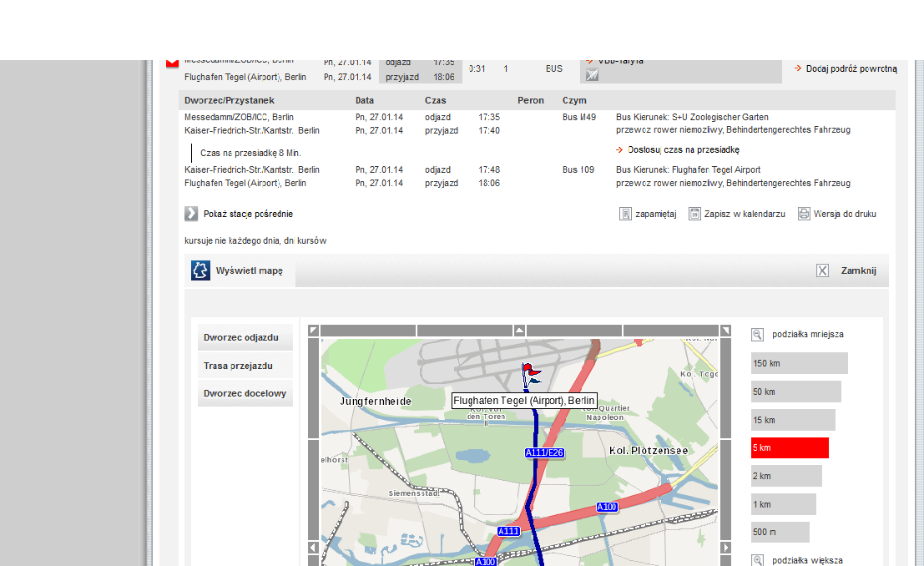Pan map right with the right-edge arrow
The width and height of the screenshot is (924, 566).
(x=725, y=548)
